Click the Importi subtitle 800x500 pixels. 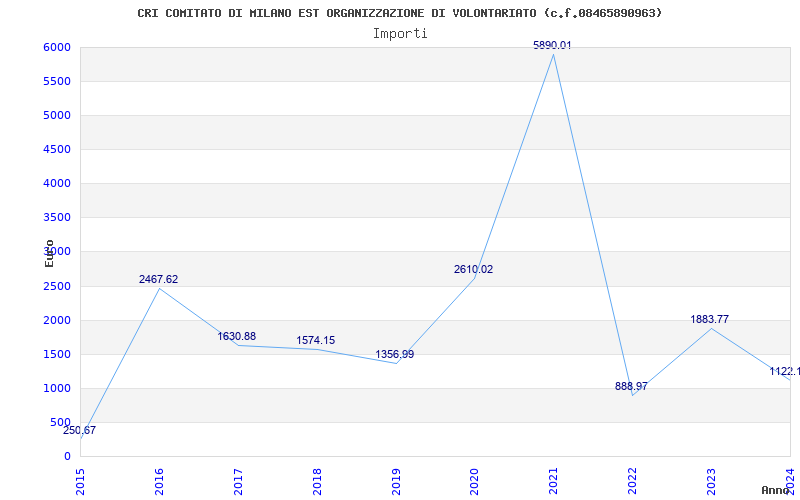coord(400,34)
